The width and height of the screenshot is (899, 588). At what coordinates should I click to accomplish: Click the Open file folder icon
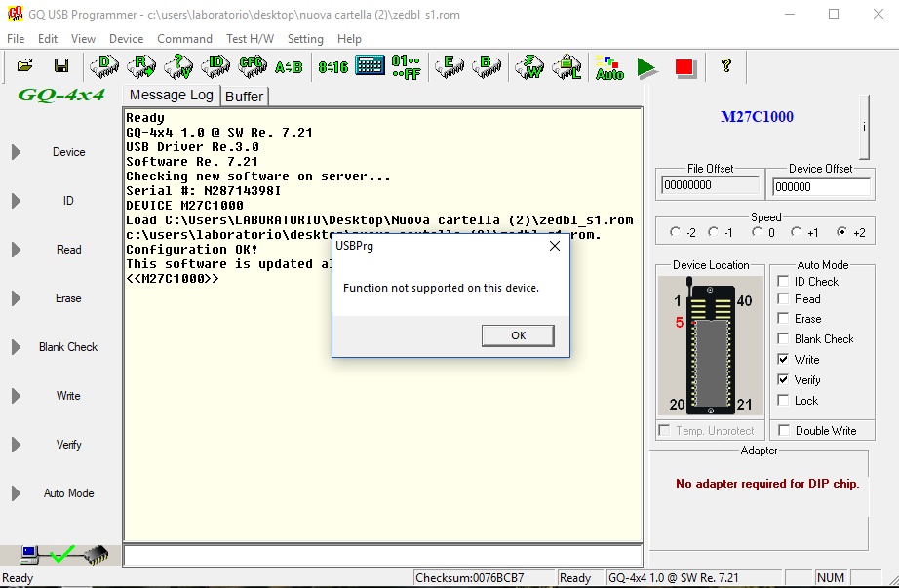(x=25, y=66)
